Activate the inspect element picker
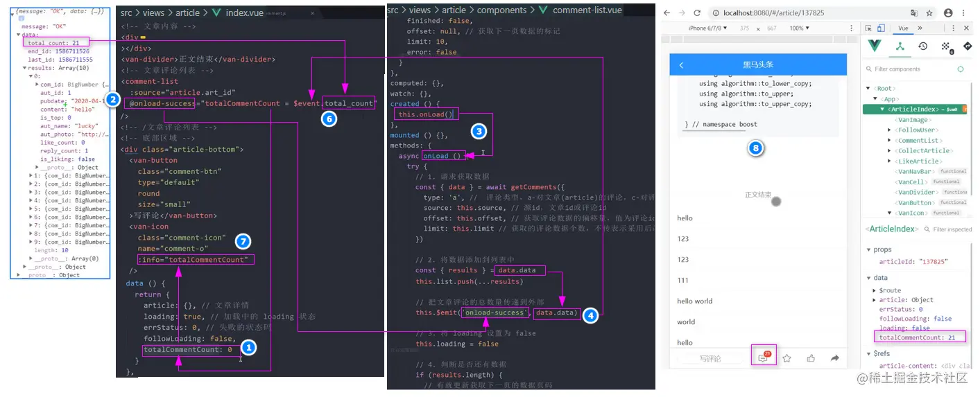 coord(868,28)
